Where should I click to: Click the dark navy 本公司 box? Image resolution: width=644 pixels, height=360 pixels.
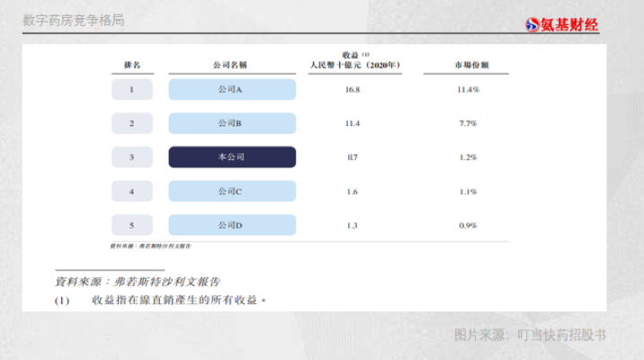tap(232, 157)
